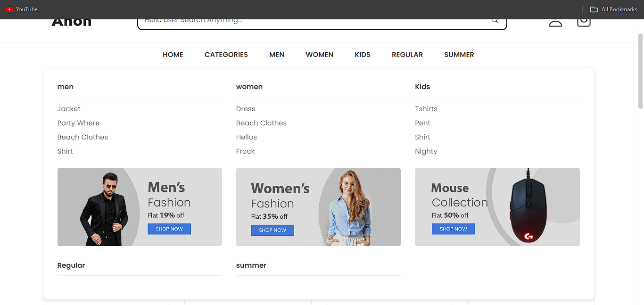Click the YouTube bookmark icon
Screen dimensions: 644x305
(x=9, y=9)
